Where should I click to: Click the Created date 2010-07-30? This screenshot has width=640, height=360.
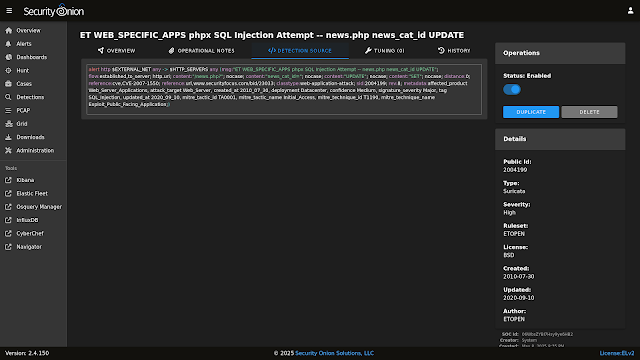[518, 277]
